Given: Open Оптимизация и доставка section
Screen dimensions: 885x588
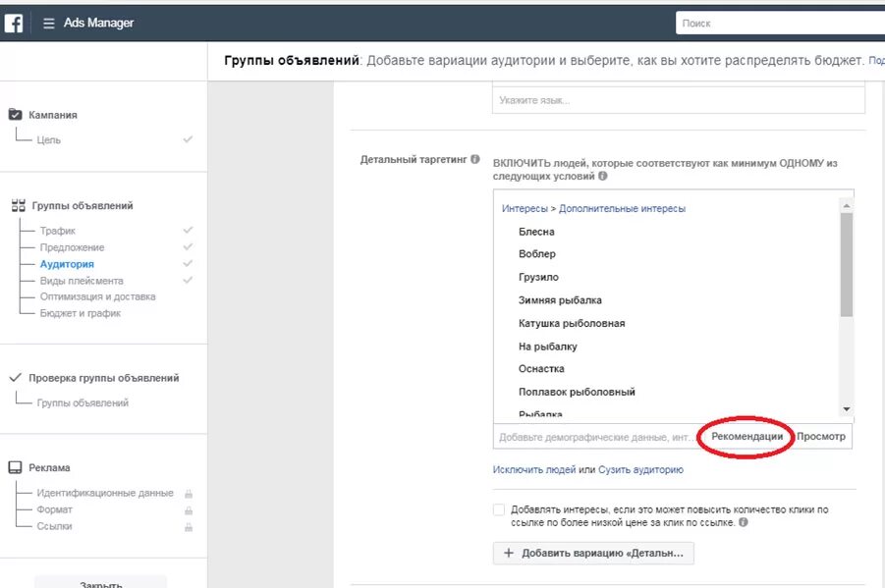Looking at the screenshot, I should click(x=97, y=296).
